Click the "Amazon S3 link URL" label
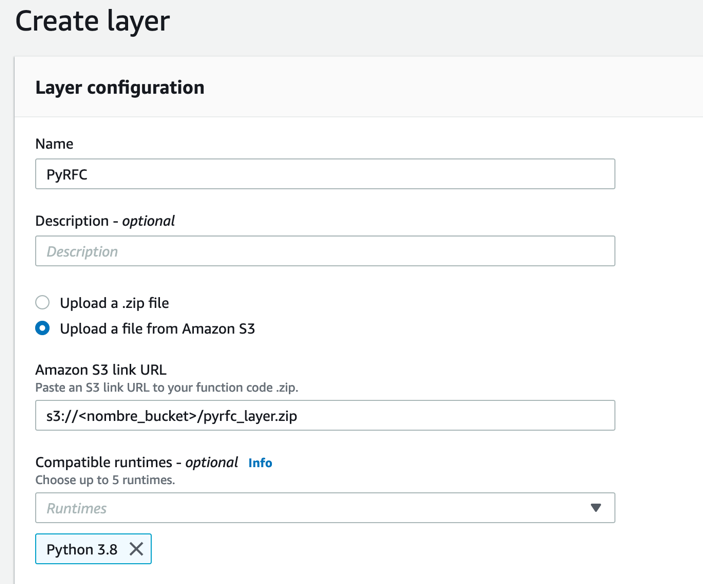The height and width of the screenshot is (584, 703). (101, 370)
